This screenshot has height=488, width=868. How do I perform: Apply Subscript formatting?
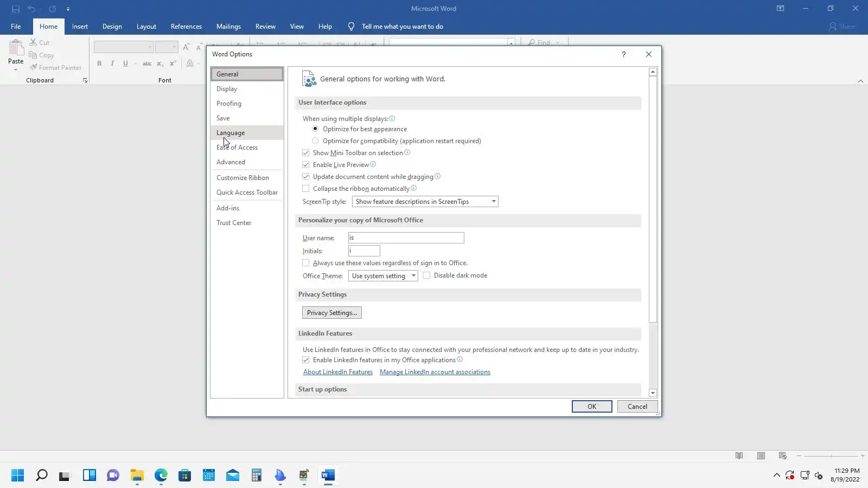[x=160, y=63]
